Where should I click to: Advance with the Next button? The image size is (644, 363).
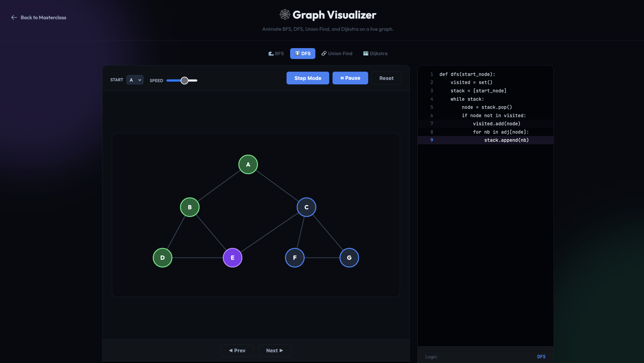275,351
